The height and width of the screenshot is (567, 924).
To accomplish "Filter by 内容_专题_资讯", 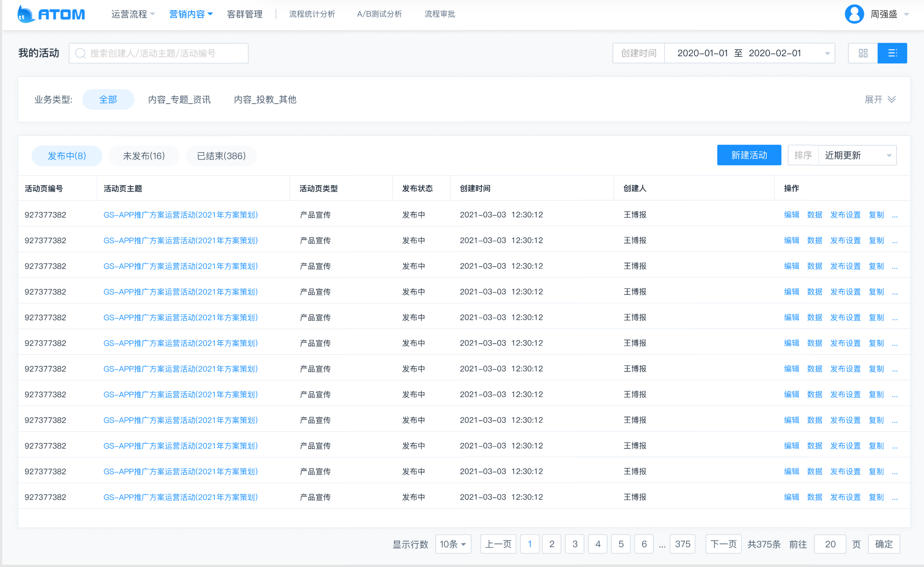I will (x=179, y=99).
